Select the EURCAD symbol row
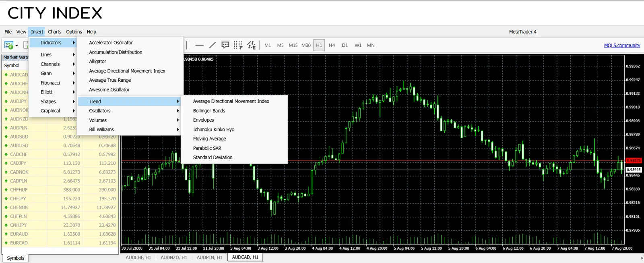The height and width of the screenshot is (263, 644). (60, 243)
